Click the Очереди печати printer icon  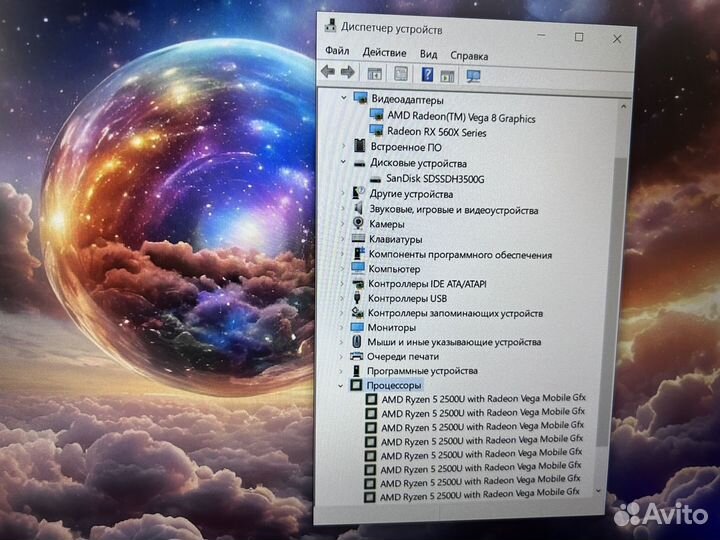coord(357,356)
